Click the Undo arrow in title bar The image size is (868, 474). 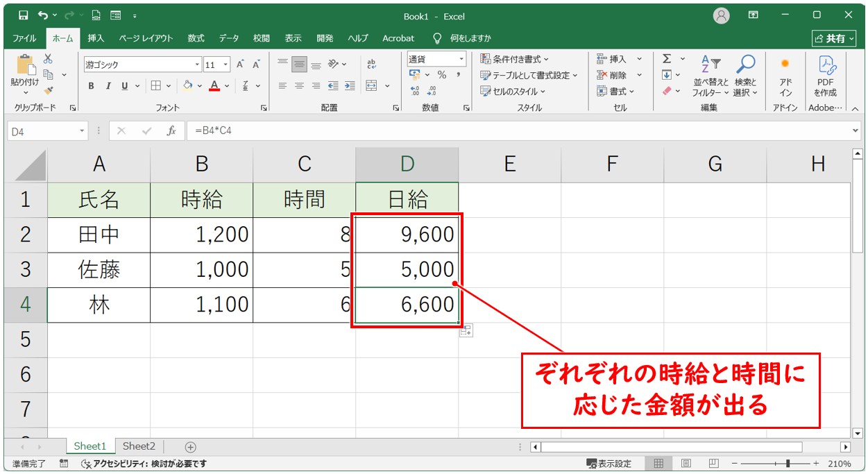[x=44, y=15]
